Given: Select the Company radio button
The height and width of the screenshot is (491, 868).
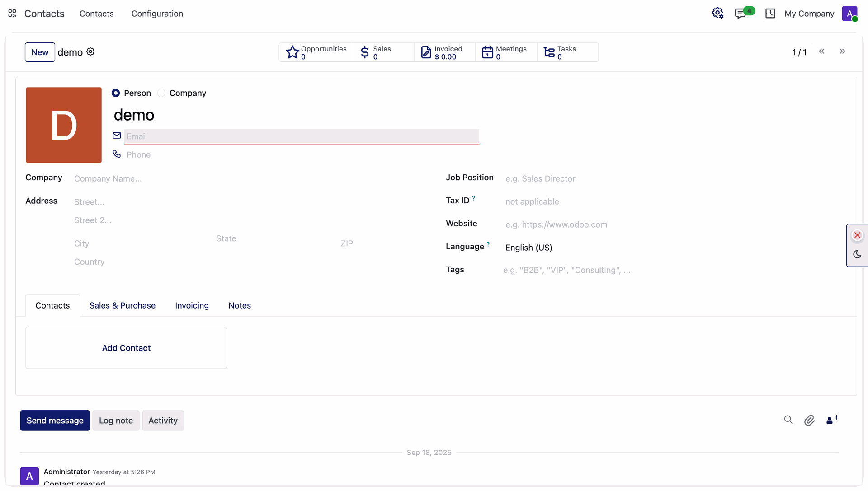Looking at the screenshot, I should coord(161,93).
